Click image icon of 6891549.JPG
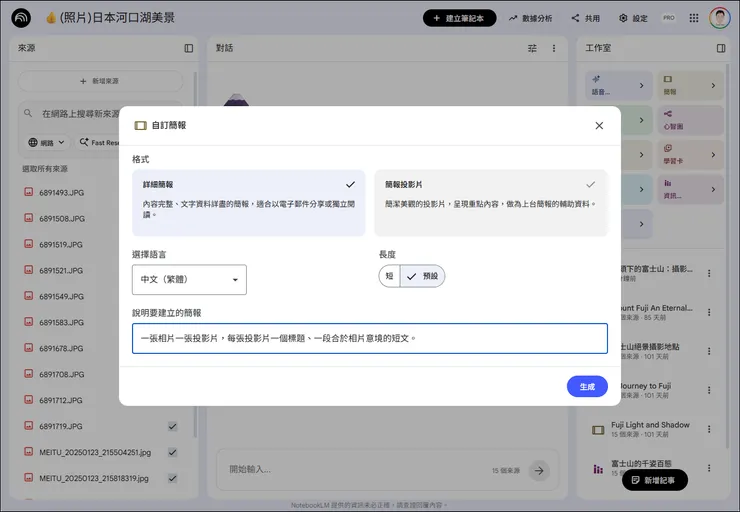740x512 pixels. click(29, 296)
